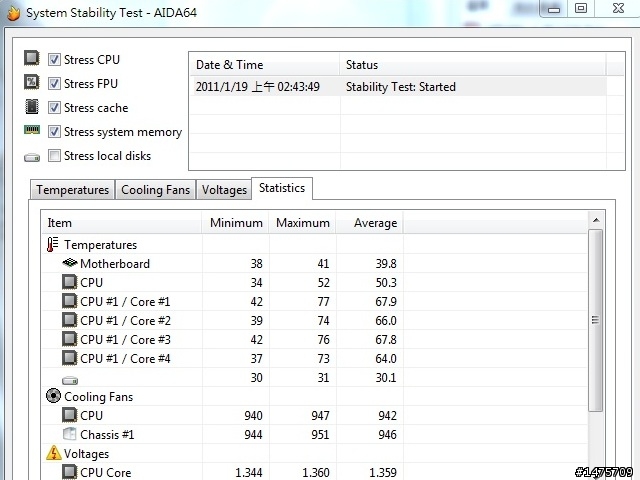Click the Chassis #1 fan row label

(107, 435)
